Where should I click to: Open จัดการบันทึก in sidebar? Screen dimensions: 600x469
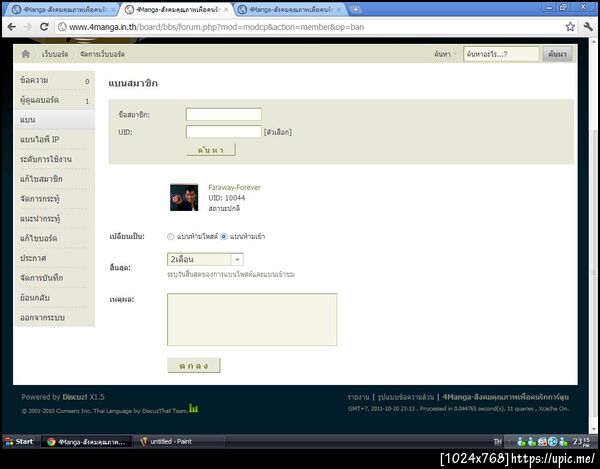54,278
